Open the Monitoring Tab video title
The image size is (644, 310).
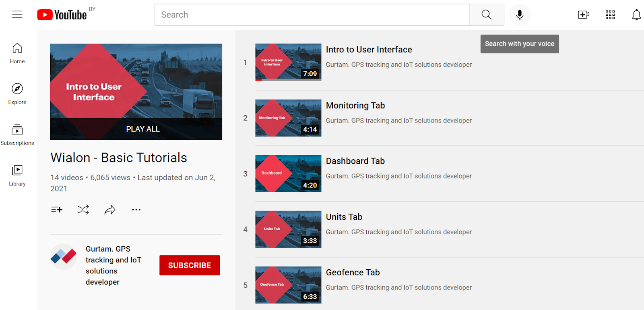point(355,106)
